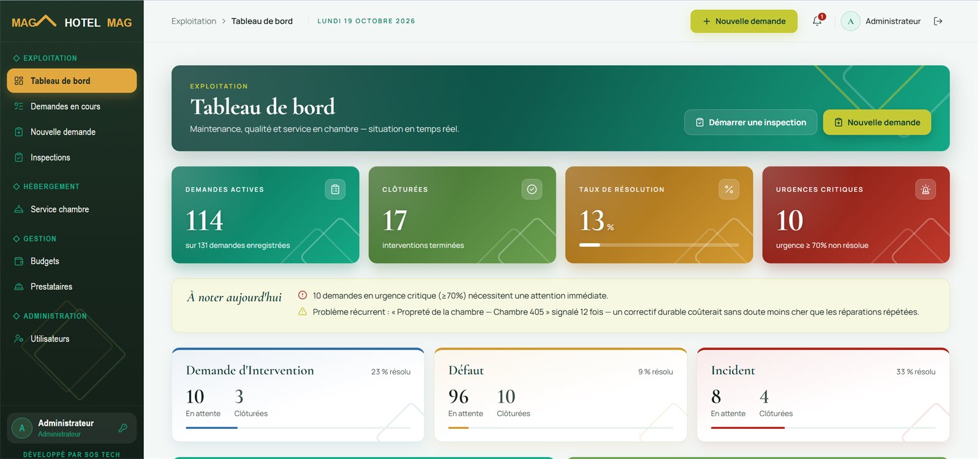
Task: Click the sidebar Nouvelle demande icon
Action: point(19,132)
